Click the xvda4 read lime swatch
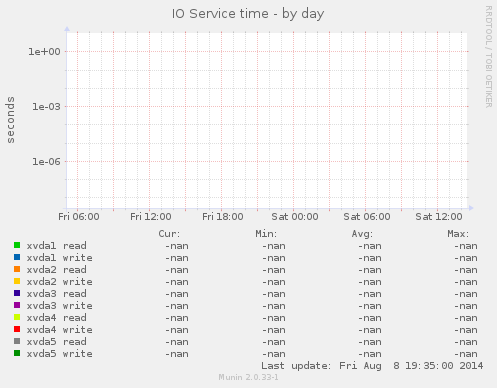 click(x=17, y=317)
